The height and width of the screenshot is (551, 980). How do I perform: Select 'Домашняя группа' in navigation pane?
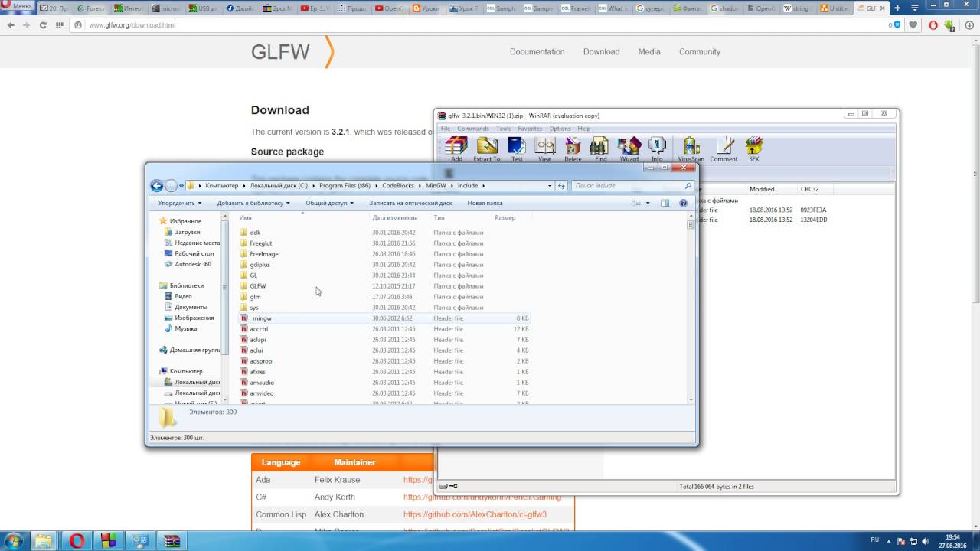point(191,350)
